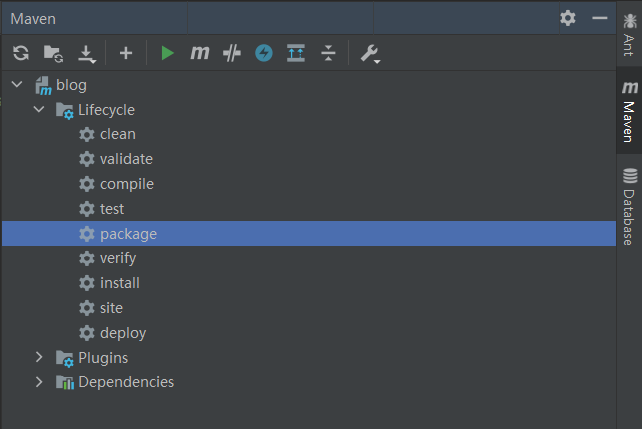Toggle Skip Tests mode
The width and height of the screenshot is (642, 429).
point(232,53)
